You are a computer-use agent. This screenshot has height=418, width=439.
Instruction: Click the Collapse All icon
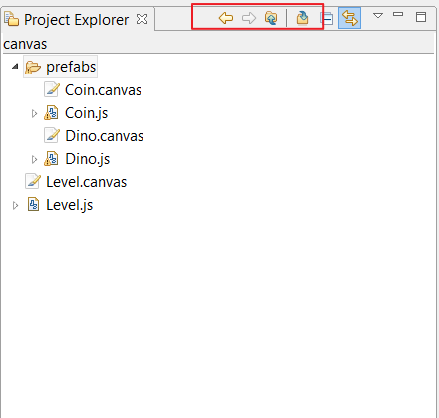[327, 19]
